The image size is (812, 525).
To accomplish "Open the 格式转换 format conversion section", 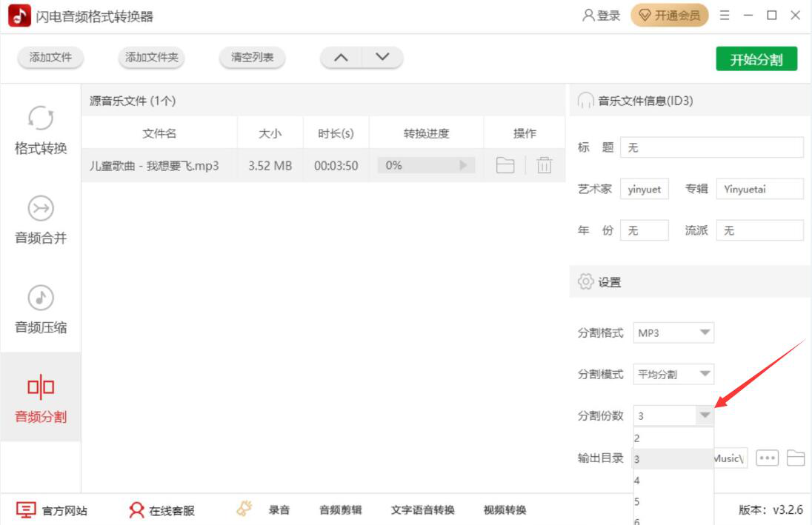I will (41, 130).
